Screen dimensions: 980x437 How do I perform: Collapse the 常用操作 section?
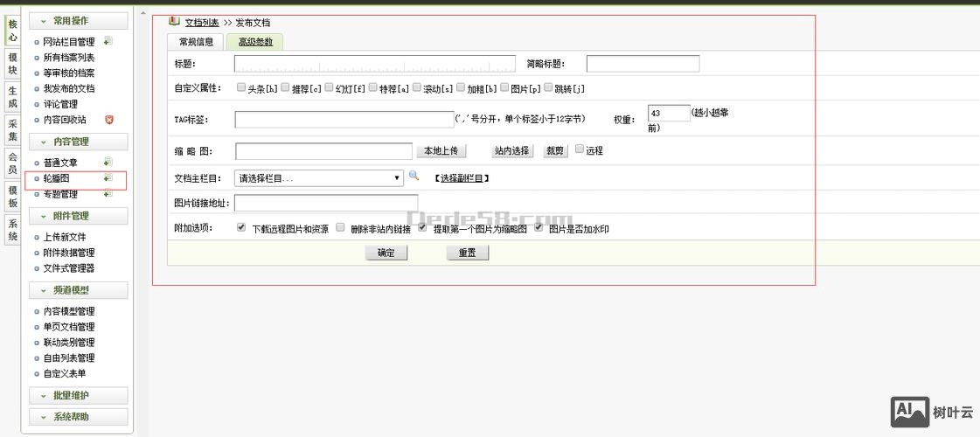(78, 21)
